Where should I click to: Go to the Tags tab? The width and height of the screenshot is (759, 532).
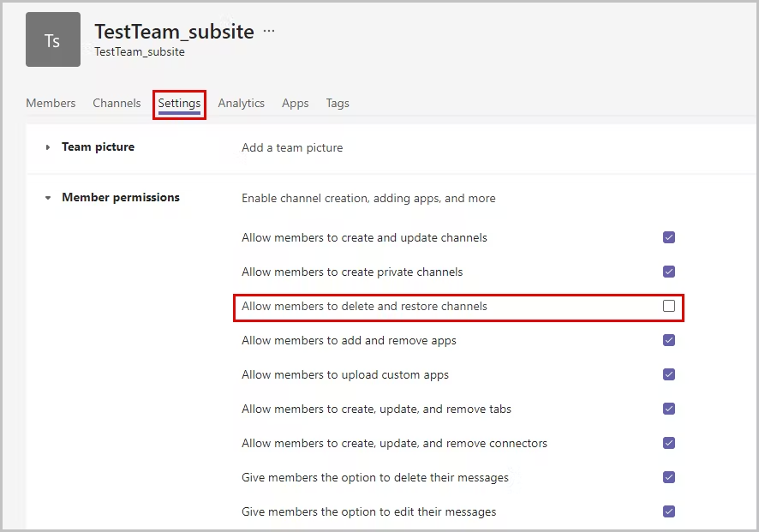[338, 103]
